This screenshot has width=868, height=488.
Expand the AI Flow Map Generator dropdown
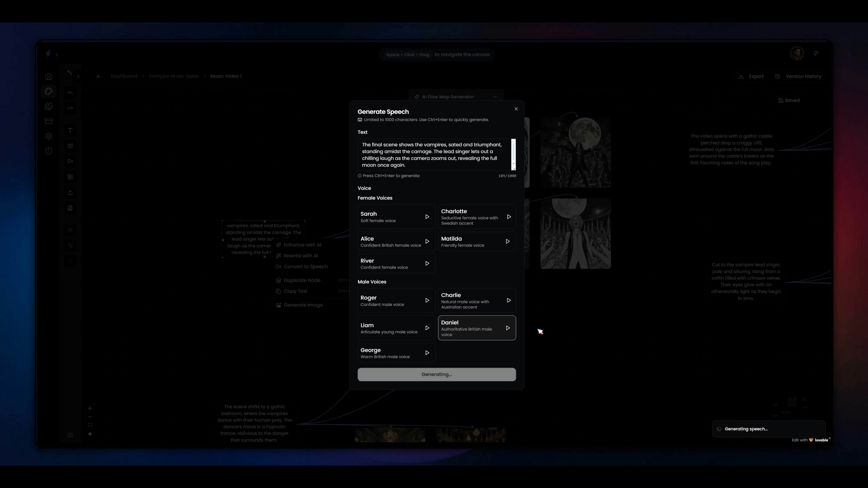495,97
